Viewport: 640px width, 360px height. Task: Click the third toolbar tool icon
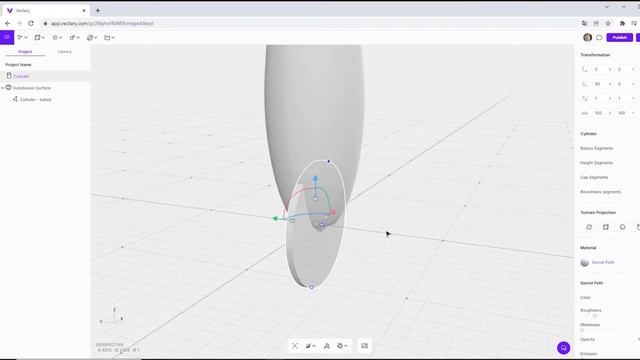pos(55,38)
